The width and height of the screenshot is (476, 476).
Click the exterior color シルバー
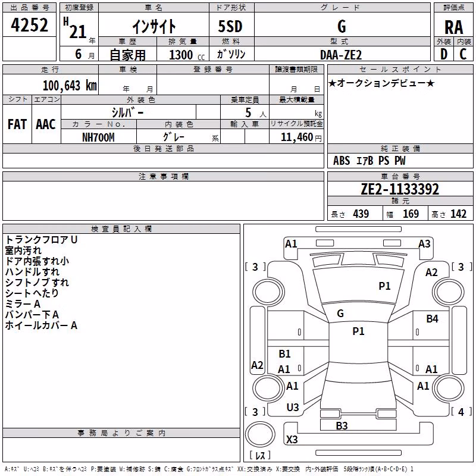tap(127, 112)
